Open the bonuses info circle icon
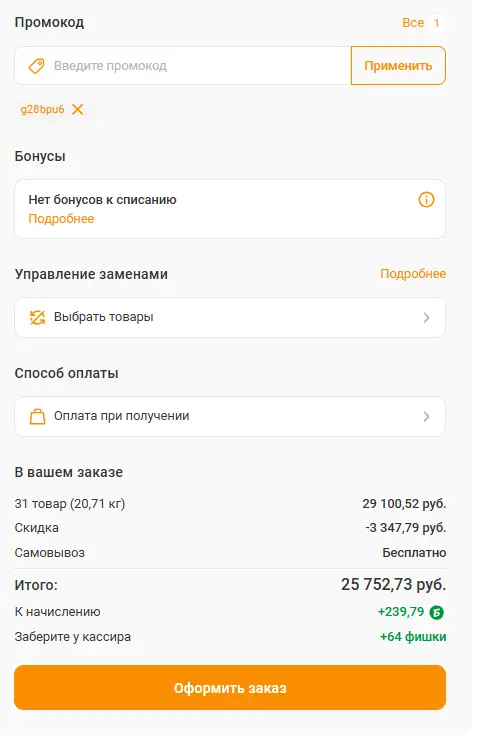 coord(426,199)
